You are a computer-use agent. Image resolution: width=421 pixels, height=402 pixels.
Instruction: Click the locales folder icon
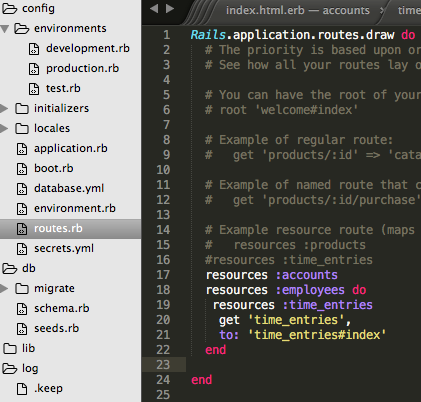(x=22, y=129)
